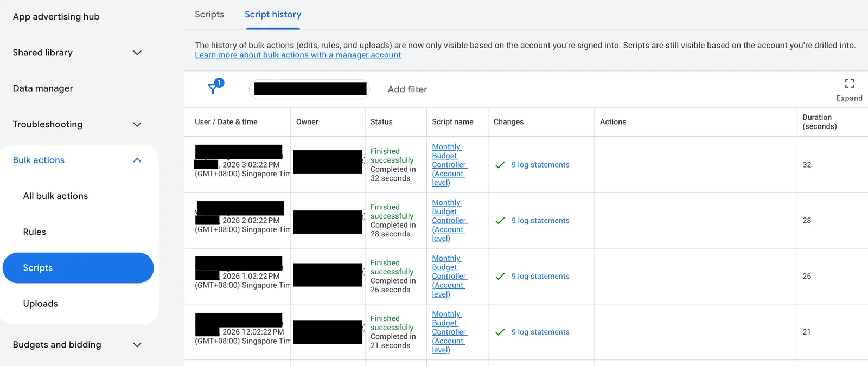The width and height of the screenshot is (868, 366).
Task: Open App advertising hub
Action: [x=56, y=16]
